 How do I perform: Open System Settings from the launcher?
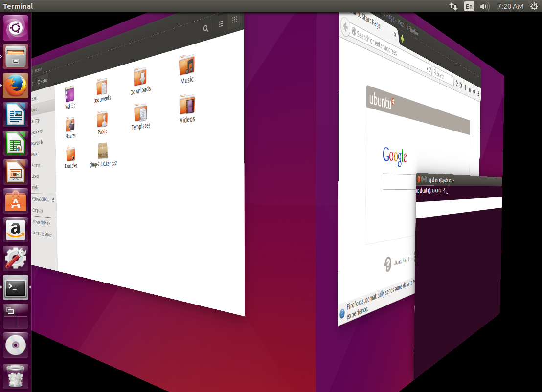(16, 259)
